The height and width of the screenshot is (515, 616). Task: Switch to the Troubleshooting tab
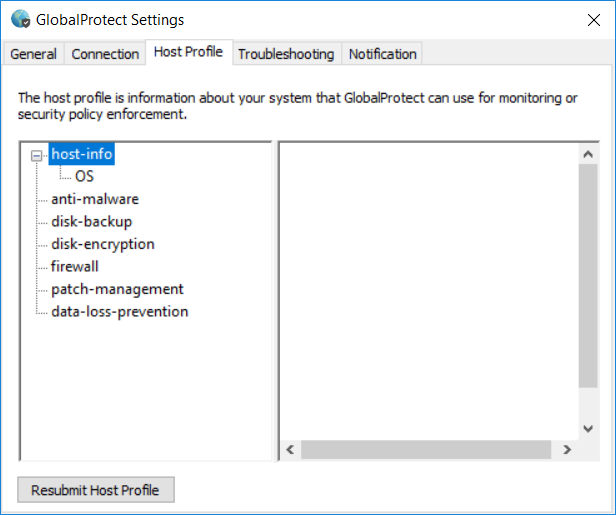pyautogui.click(x=286, y=54)
